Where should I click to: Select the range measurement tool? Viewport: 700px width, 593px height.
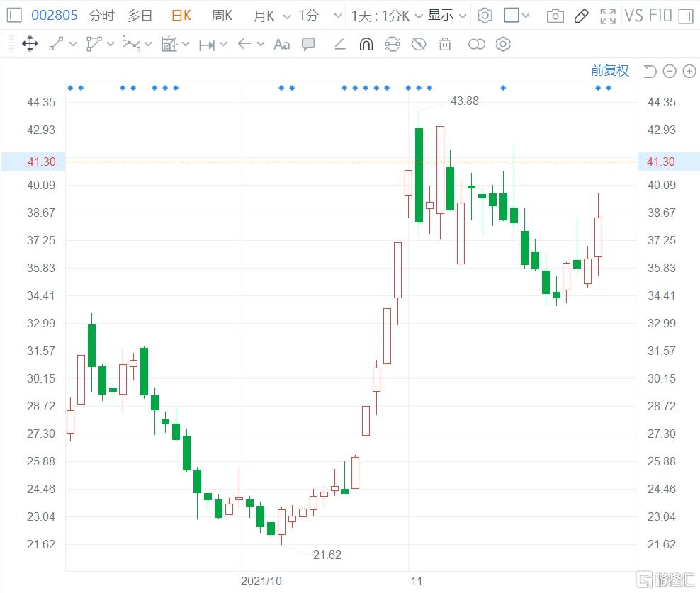207,45
